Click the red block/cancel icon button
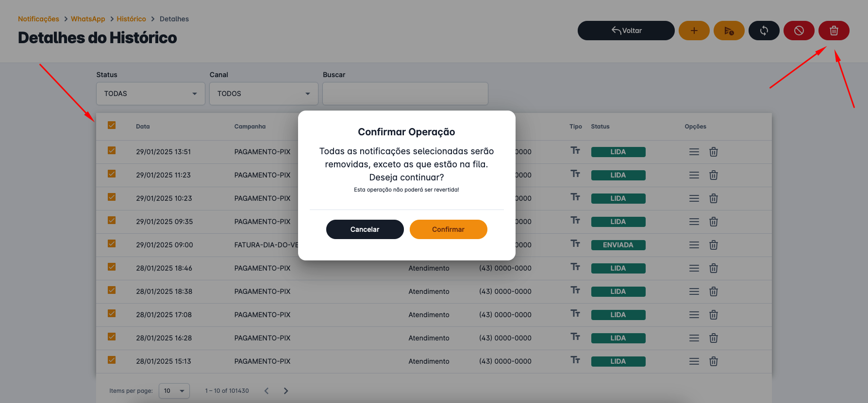 point(799,31)
